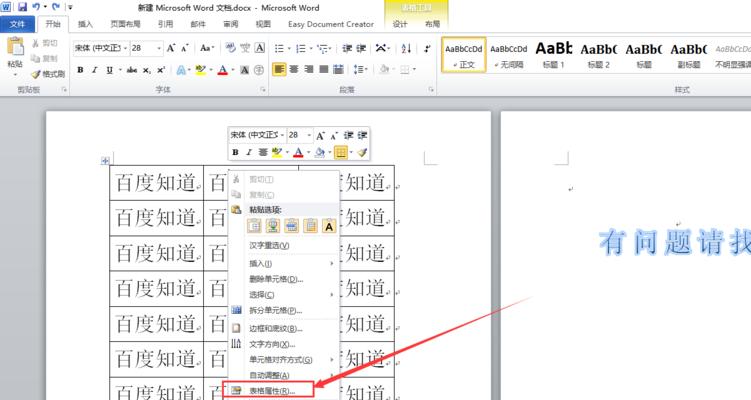
Task: Open the File (文件) tab
Action: coord(17,24)
